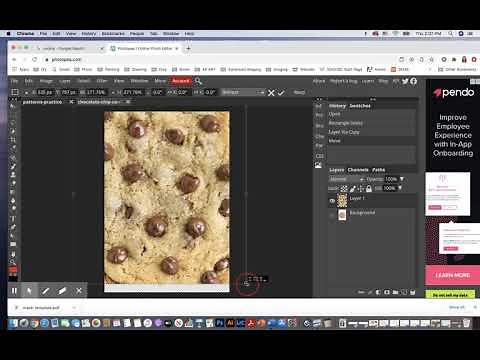Screen dimensions: 480x360
Task: Switch to the Swatches tab
Action: [360, 106]
